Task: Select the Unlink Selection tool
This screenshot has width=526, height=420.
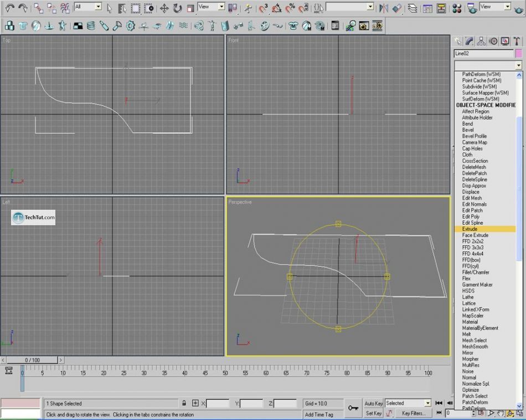Action: click(51, 8)
